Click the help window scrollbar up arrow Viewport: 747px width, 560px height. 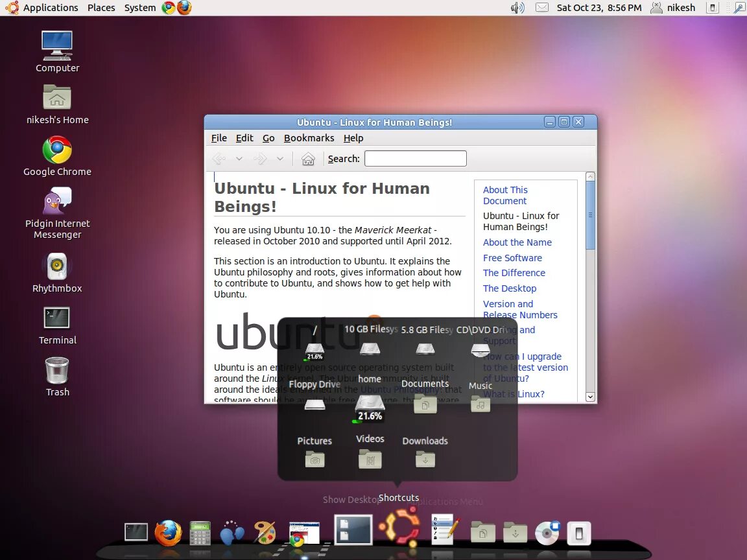[590, 177]
